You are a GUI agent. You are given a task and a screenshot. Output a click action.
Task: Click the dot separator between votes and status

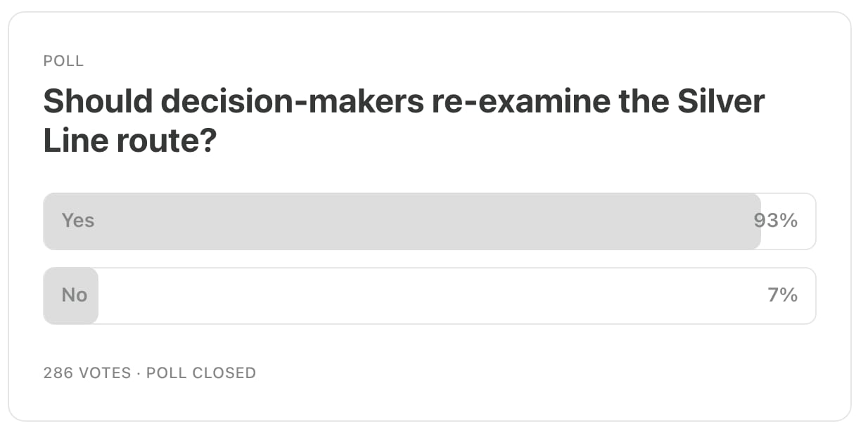[139, 372]
